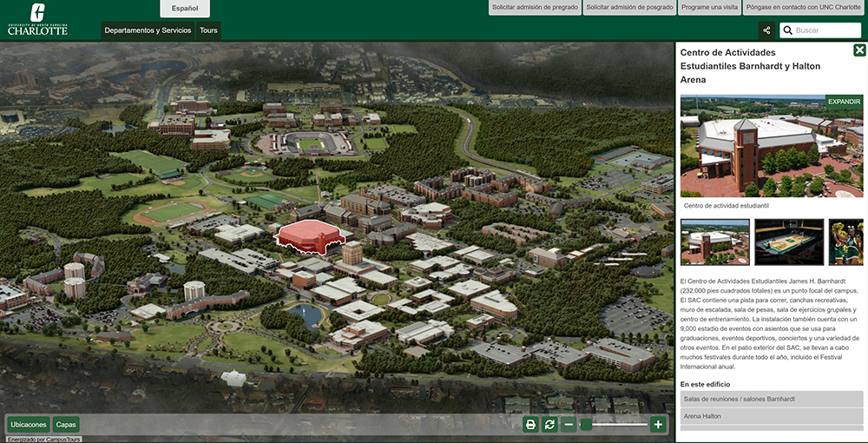Select the Español language tab
Image resolution: width=868 pixels, height=443 pixels.
click(x=185, y=9)
